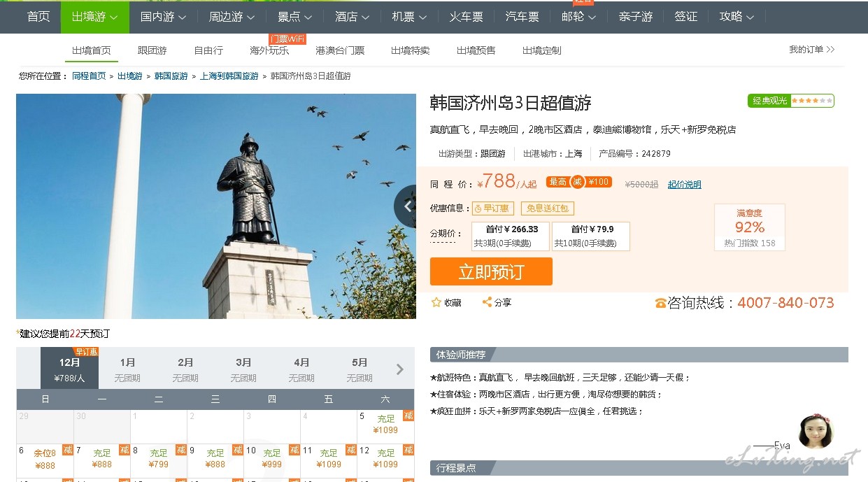
Task: Select the 海外玩乐 sub-tab
Action: (x=269, y=50)
